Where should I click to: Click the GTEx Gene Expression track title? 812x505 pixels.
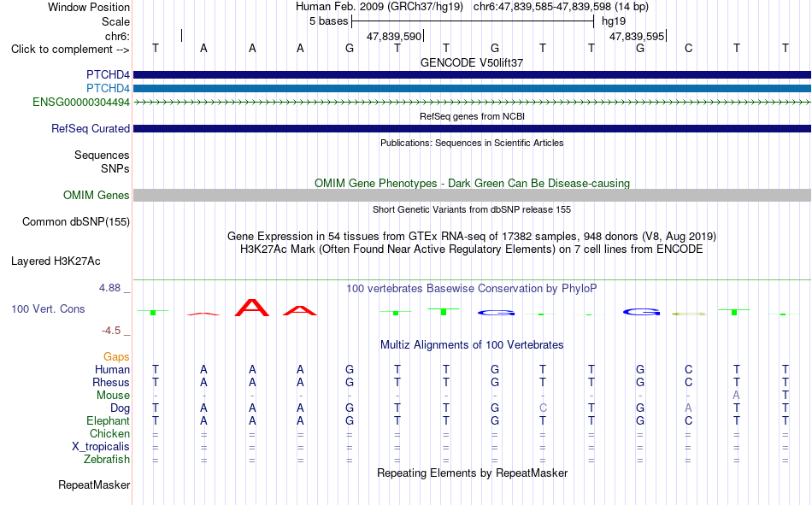472,237
